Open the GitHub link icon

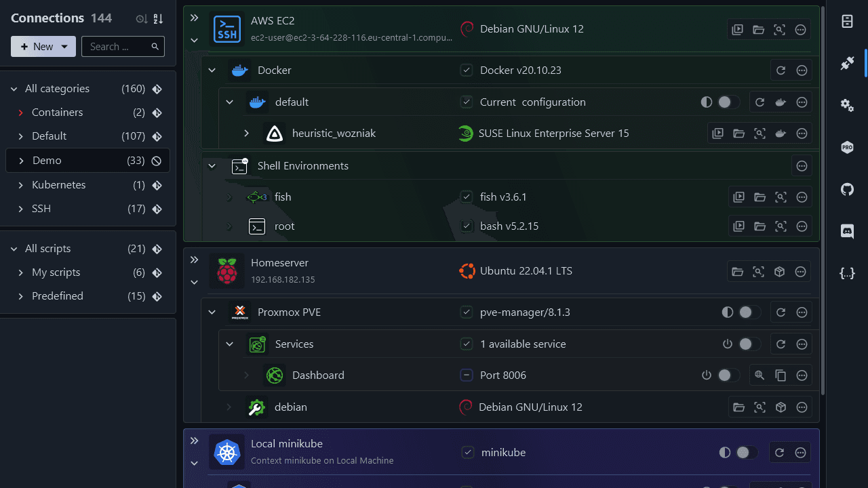tap(847, 190)
